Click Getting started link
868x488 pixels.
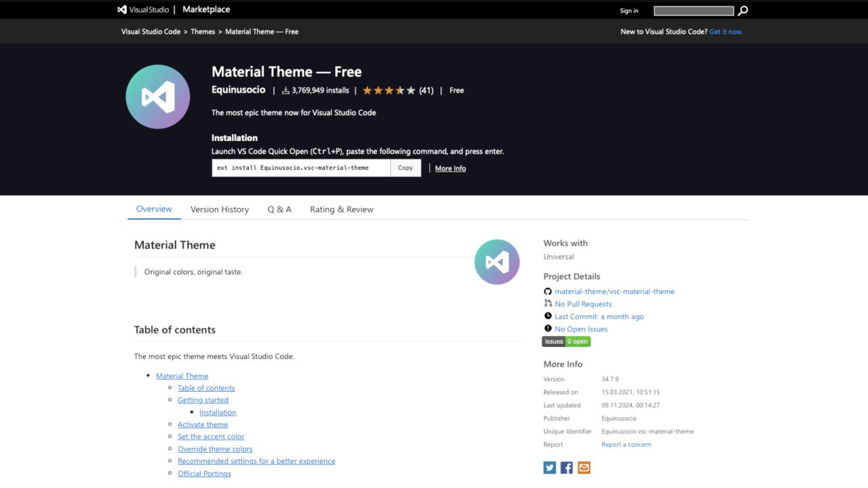(x=203, y=401)
